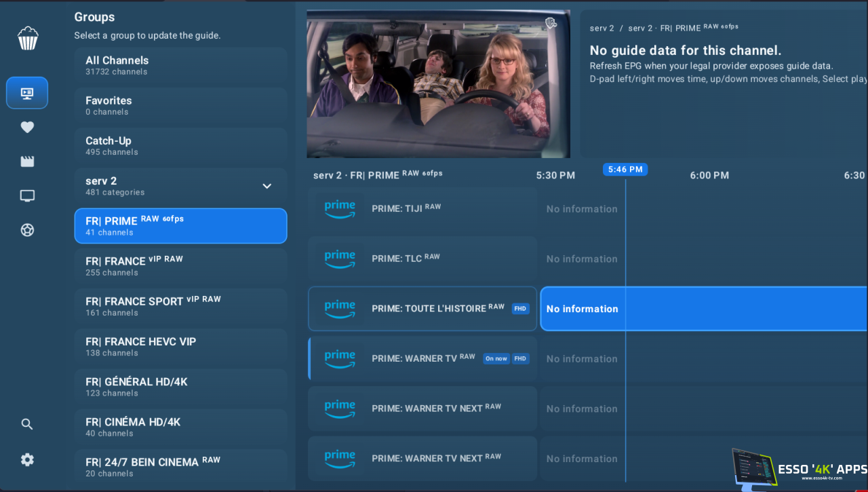The width and height of the screenshot is (868, 492).
Task: Click the 'No guide data for this channel.' heading
Action: pos(686,50)
